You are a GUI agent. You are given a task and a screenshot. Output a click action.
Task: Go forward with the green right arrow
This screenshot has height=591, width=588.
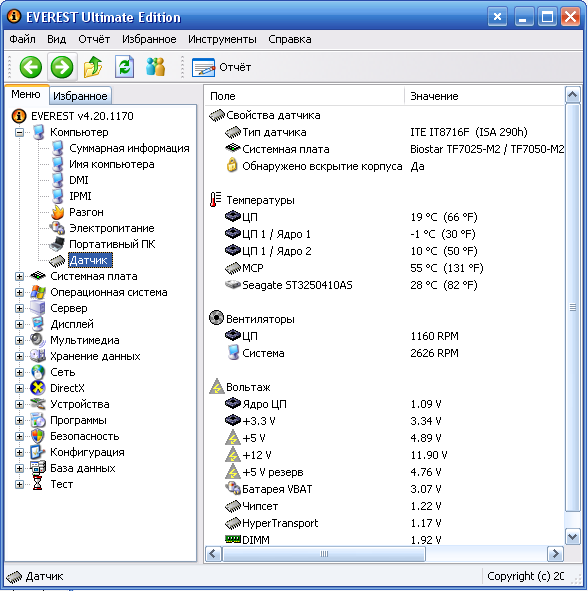tap(62, 67)
